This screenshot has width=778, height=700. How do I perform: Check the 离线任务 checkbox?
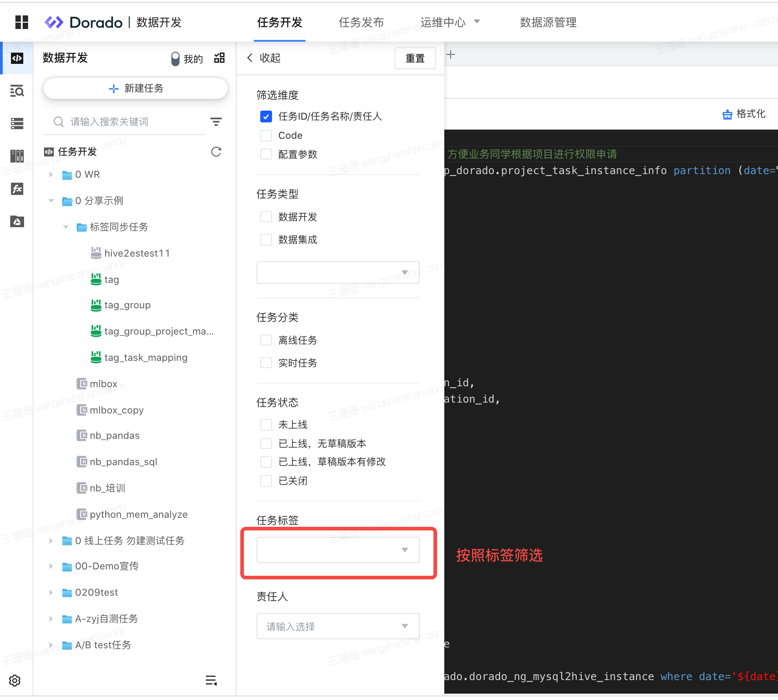pos(266,340)
